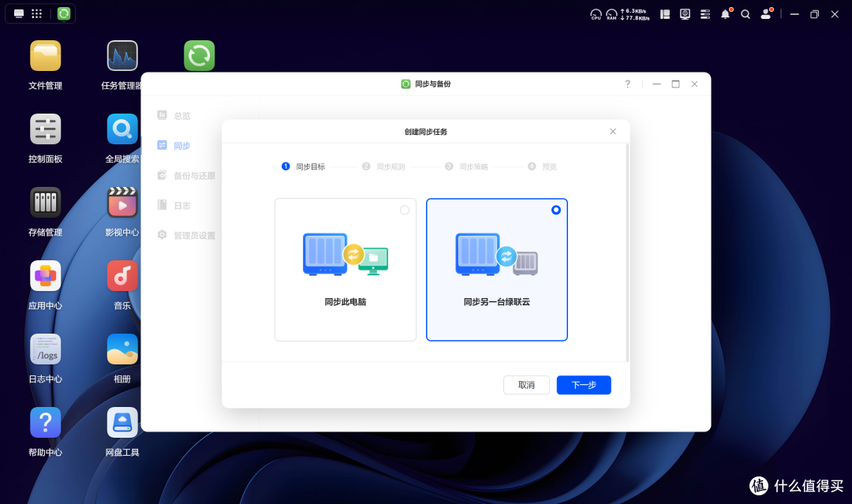The height and width of the screenshot is (504, 852).
Task: Select the 同步此电脑 radio button
Action: point(405,210)
